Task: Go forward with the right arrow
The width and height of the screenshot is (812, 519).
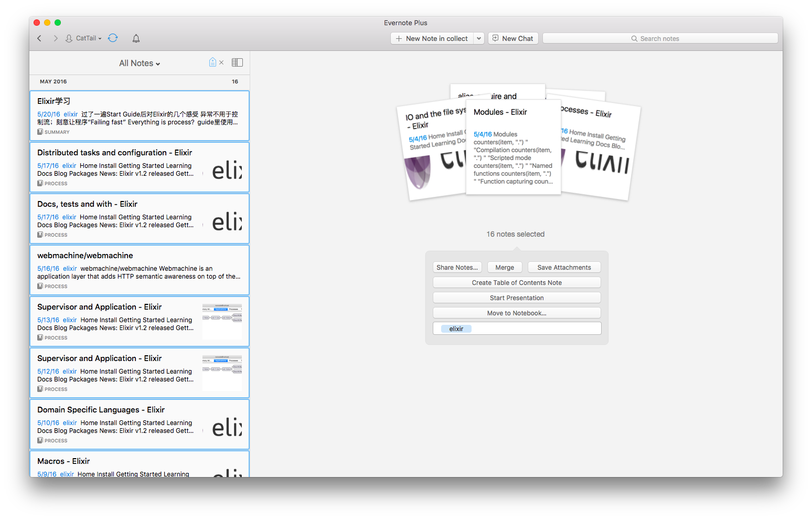Action: tap(56, 38)
